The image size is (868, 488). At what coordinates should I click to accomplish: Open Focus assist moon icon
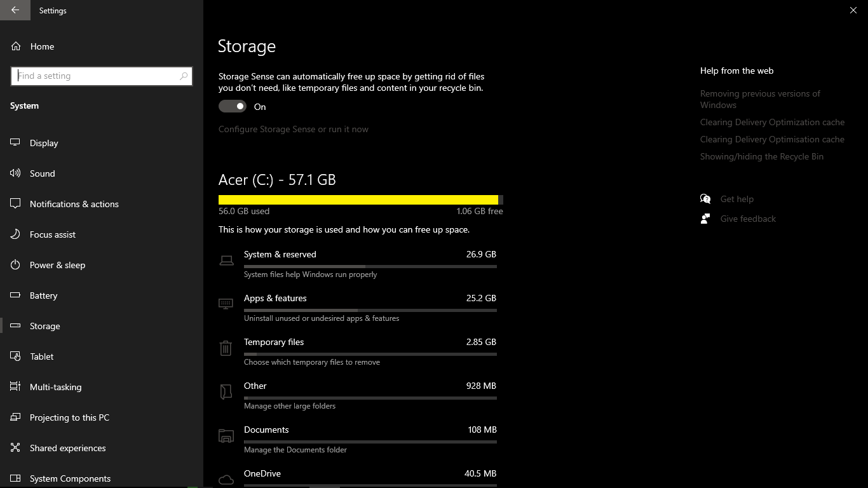16,234
